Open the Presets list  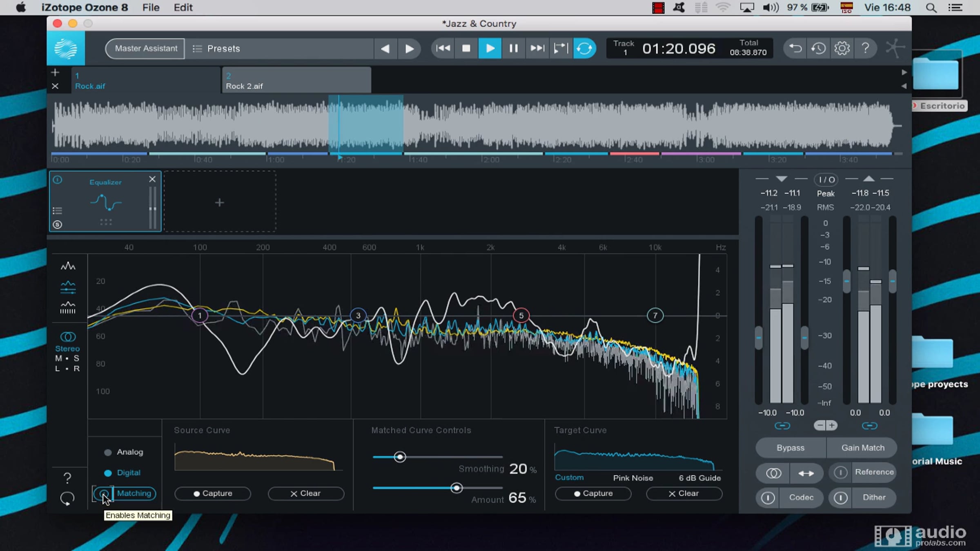tap(216, 49)
